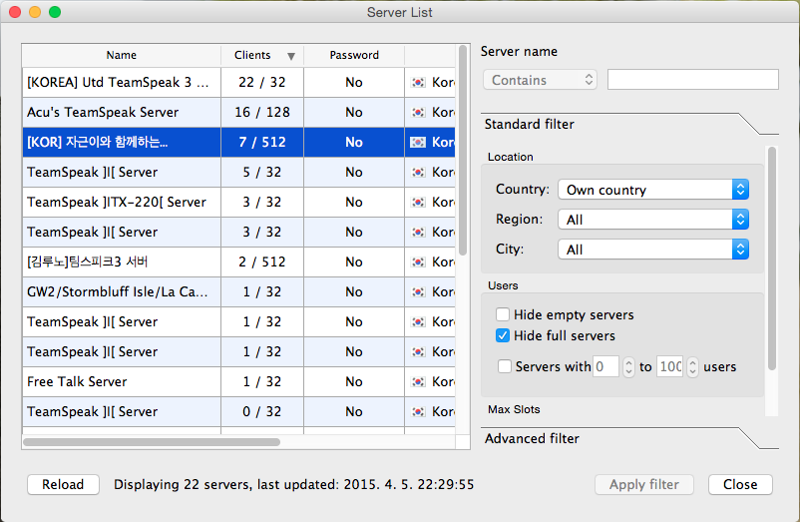Click the flag icon in the 0 / 32 TeamSpeak row
Image resolution: width=800 pixels, height=522 pixels.
(418, 411)
